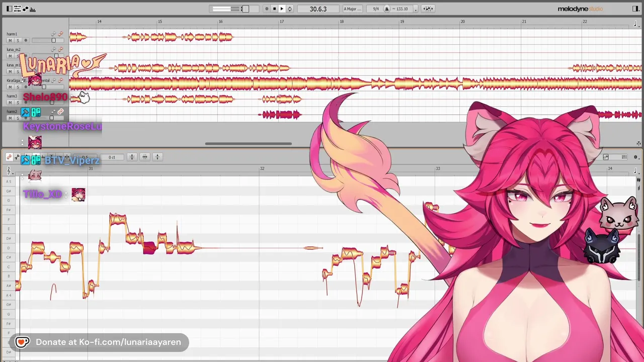The image size is (644, 362).
Task: Mute the luna_m2 track
Action: tap(10, 56)
